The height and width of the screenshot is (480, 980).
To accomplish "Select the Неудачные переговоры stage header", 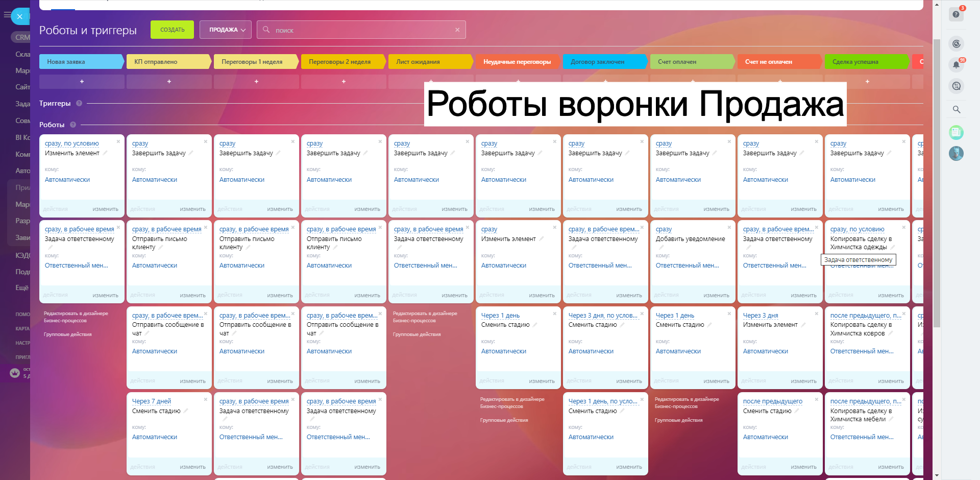I will coord(518,62).
